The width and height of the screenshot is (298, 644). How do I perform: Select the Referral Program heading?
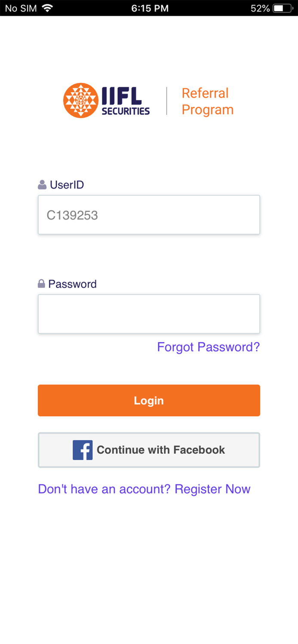(207, 100)
